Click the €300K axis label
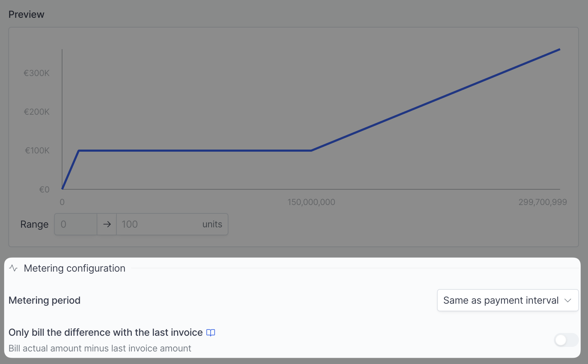The image size is (588, 364). 37,73
